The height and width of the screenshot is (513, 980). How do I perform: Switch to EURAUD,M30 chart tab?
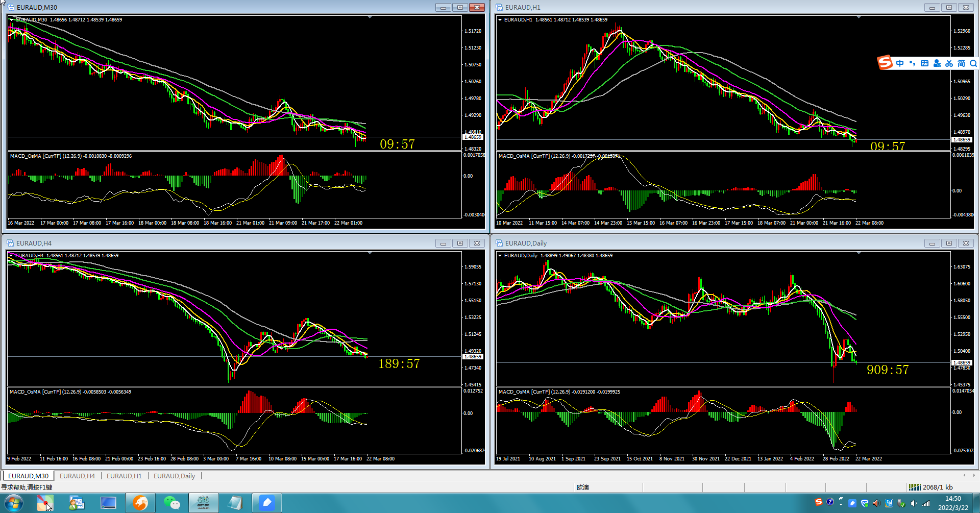tap(28, 476)
